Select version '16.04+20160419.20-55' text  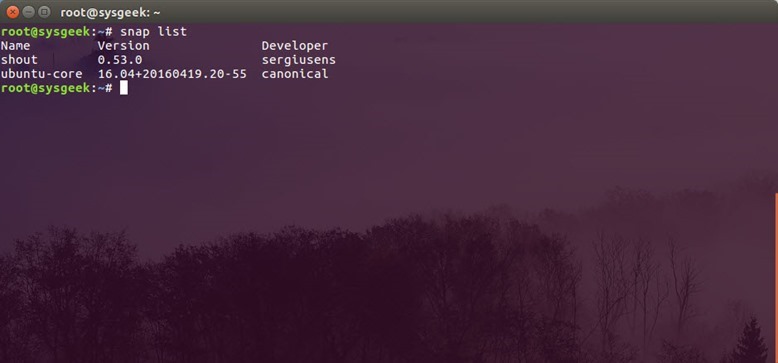pos(172,74)
